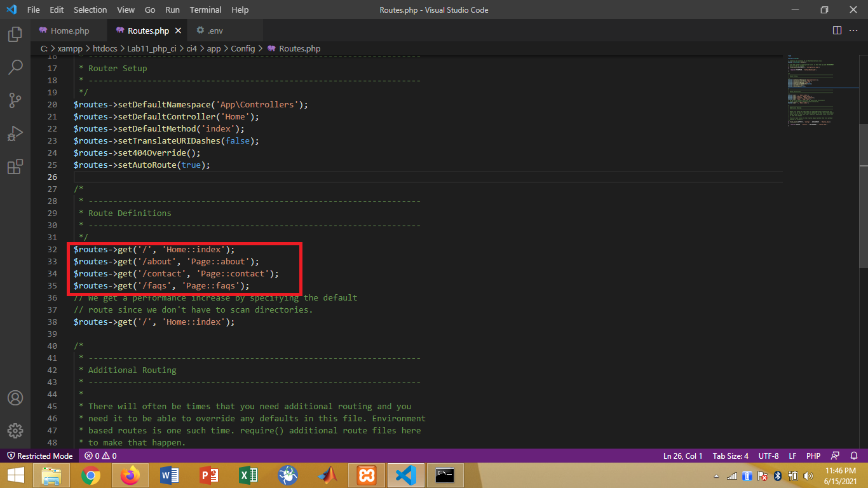
Task: Open the Run and Debug view
Action: coord(14,133)
